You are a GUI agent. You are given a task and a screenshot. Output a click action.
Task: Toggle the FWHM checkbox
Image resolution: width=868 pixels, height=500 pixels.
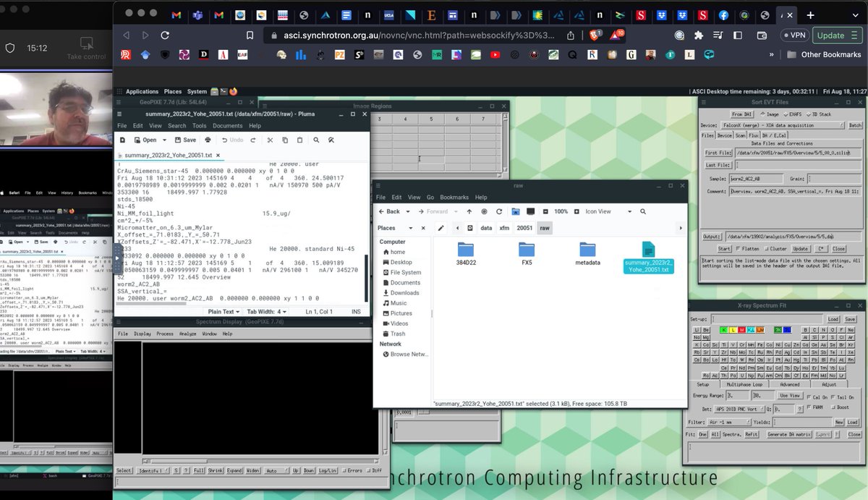815,407
